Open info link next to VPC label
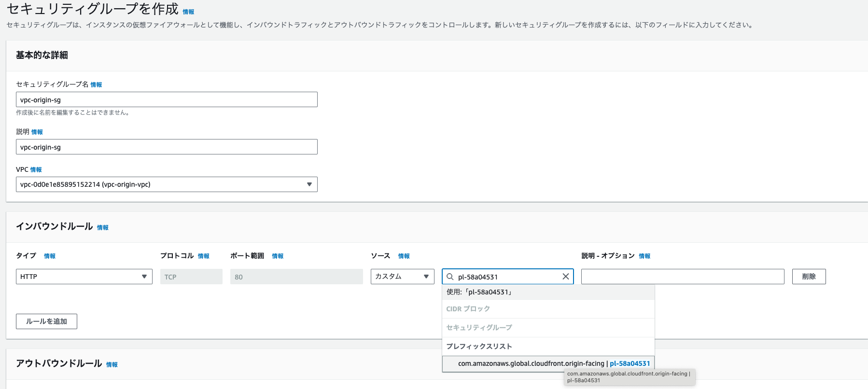868x389 pixels. coord(36,169)
